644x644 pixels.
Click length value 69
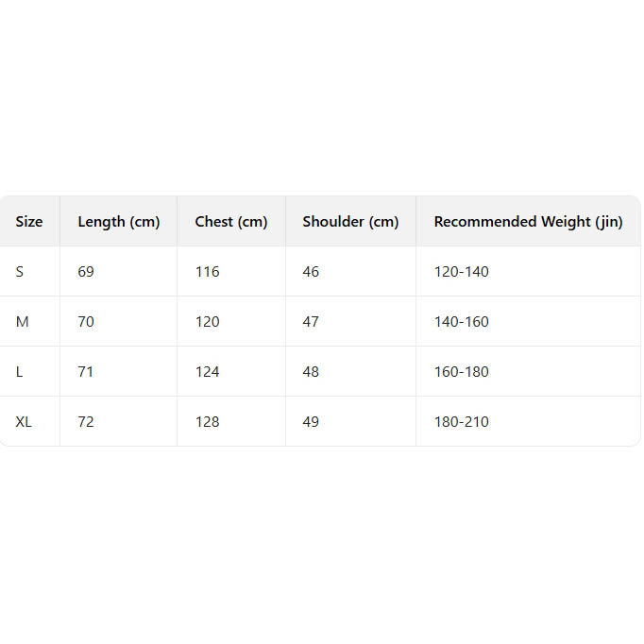(x=86, y=272)
